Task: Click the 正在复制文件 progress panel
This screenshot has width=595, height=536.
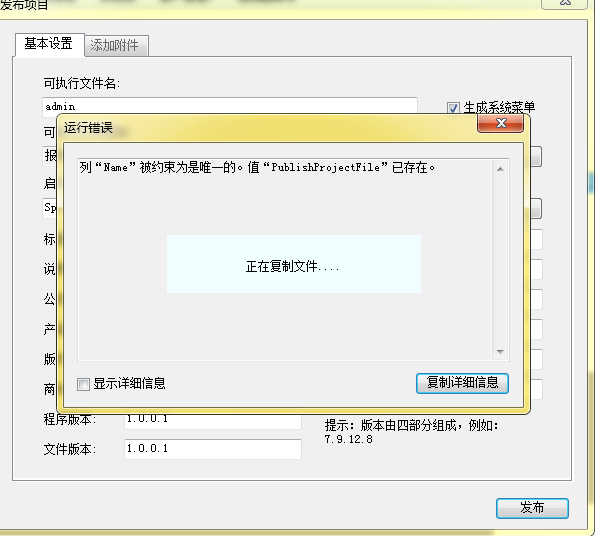Action: 294,264
